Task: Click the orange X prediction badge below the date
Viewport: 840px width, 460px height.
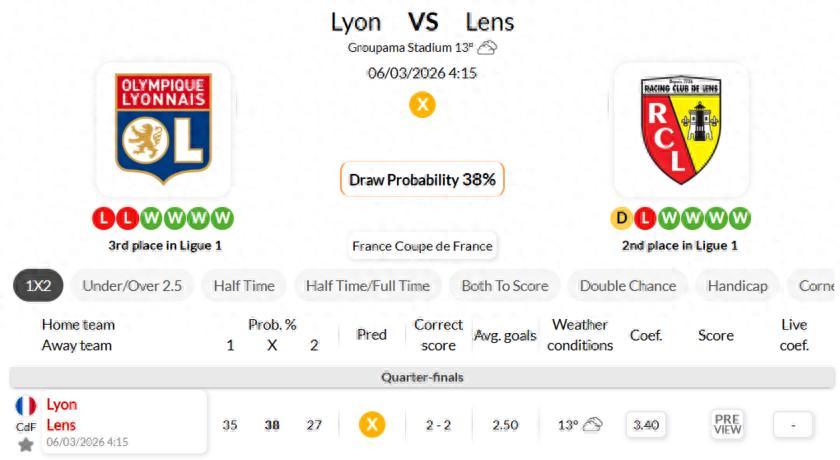Action: tap(422, 104)
